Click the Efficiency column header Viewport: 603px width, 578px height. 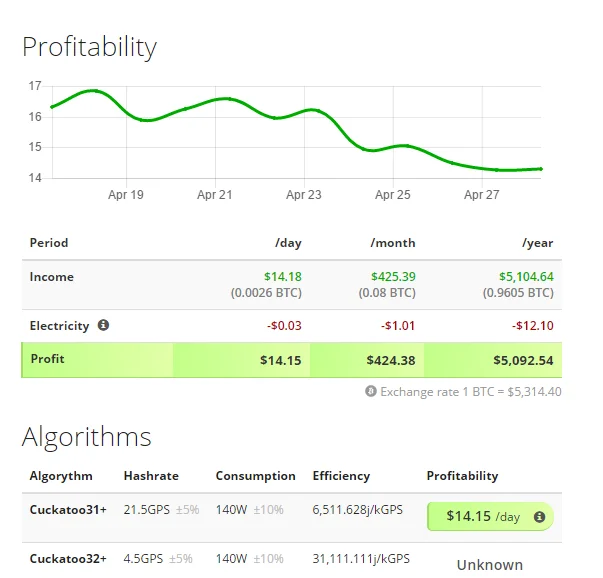[341, 476]
